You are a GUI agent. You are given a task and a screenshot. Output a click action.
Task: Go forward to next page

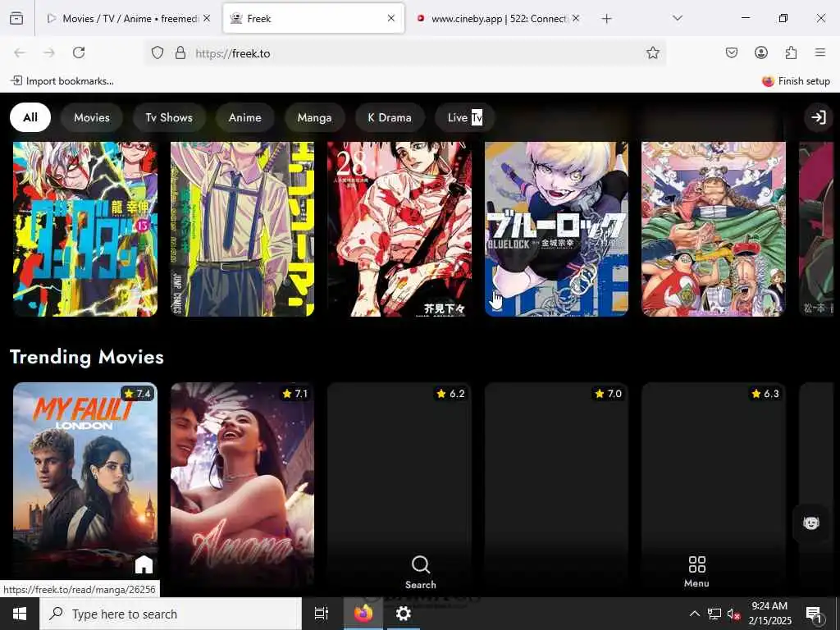48,52
